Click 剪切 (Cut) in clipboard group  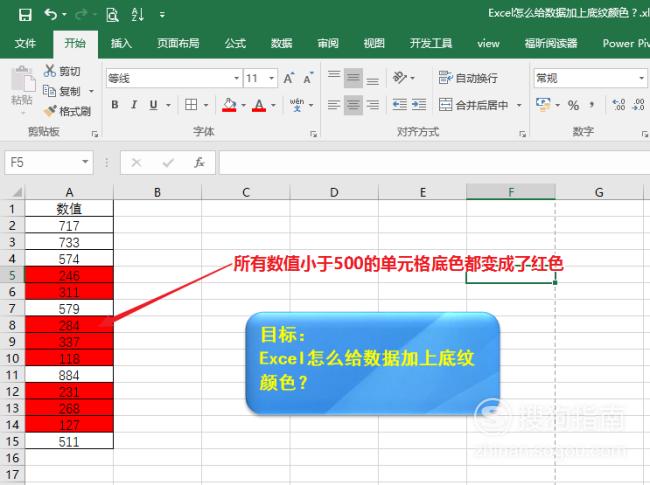point(62,71)
